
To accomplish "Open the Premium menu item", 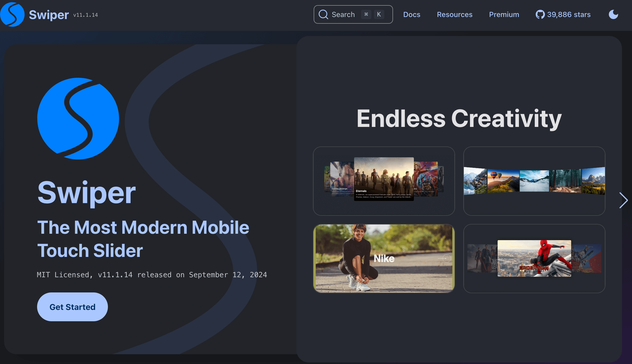I will point(504,14).
